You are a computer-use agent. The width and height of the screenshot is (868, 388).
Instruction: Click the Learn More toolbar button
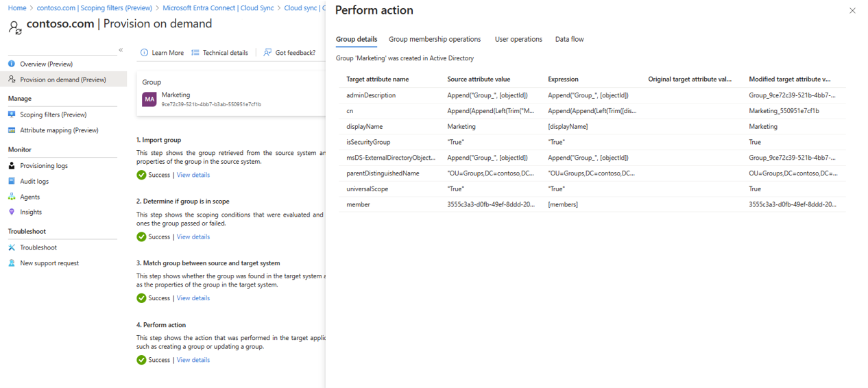[162, 53]
